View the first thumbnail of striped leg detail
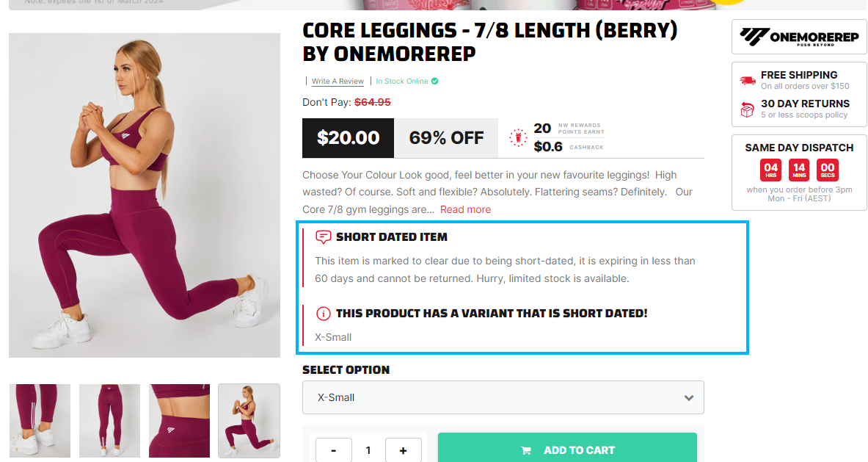 tap(40, 421)
